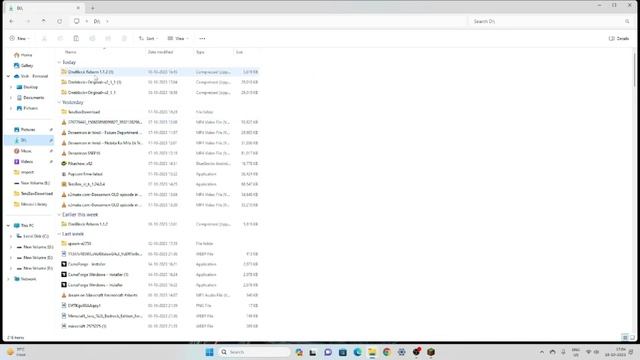This screenshot has width=640, height=360.
Task: Sort by Date modified column header
Action: point(160,52)
